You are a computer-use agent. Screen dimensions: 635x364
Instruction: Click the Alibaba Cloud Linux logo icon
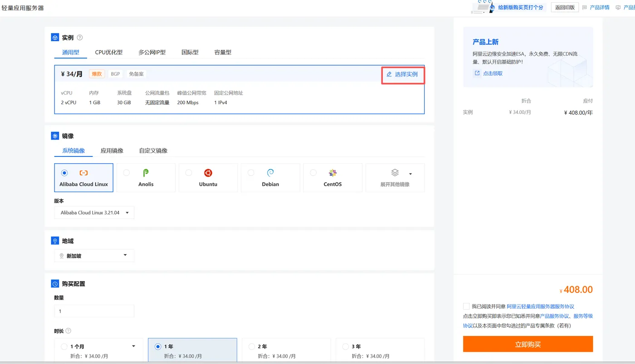[83, 173]
